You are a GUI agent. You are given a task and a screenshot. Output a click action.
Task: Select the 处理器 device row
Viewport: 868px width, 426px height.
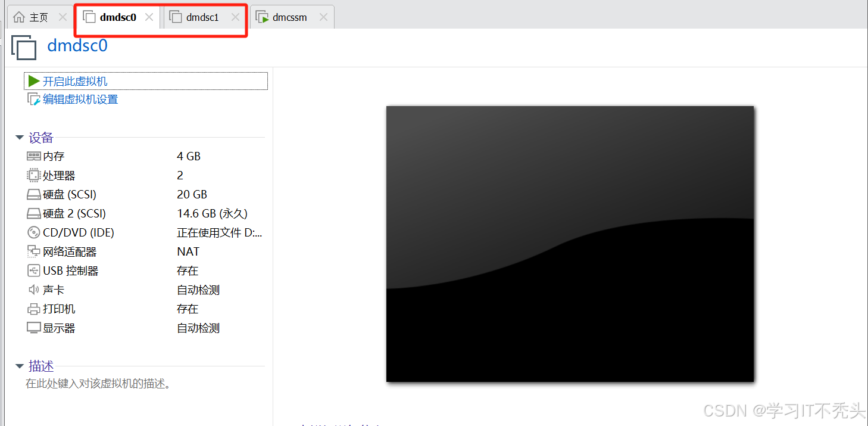point(145,175)
